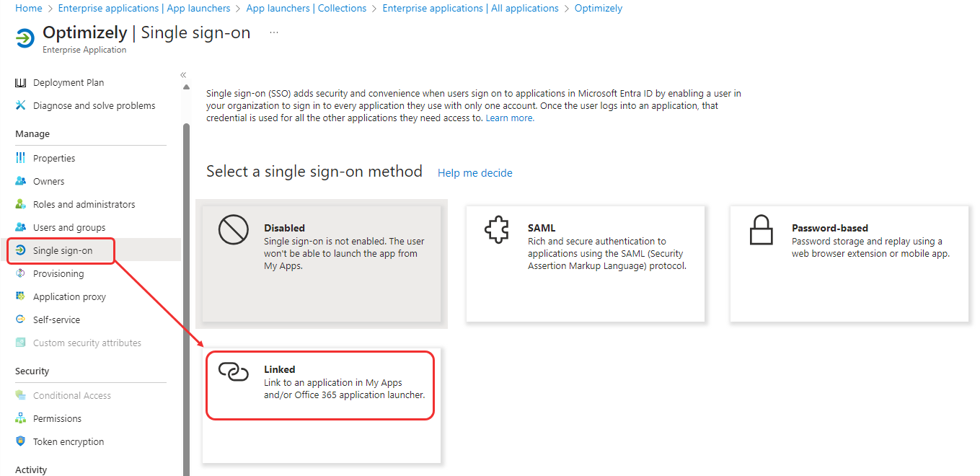This screenshot has width=980, height=476.
Task: Open Single sign-on menu item
Action: point(63,250)
